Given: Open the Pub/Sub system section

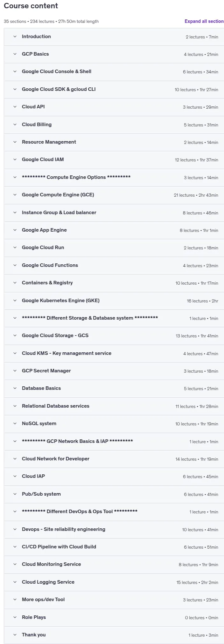Looking at the screenshot, I should [x=114, y=494].
